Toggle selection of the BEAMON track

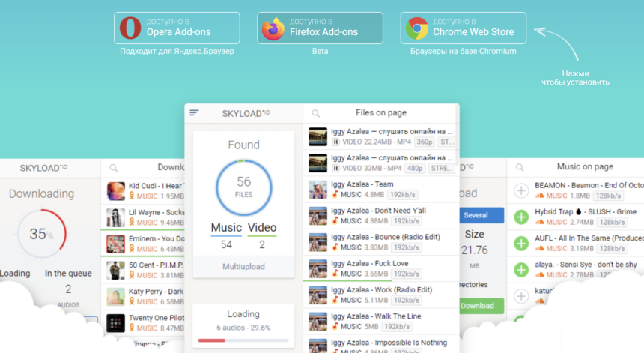point(521,190)
